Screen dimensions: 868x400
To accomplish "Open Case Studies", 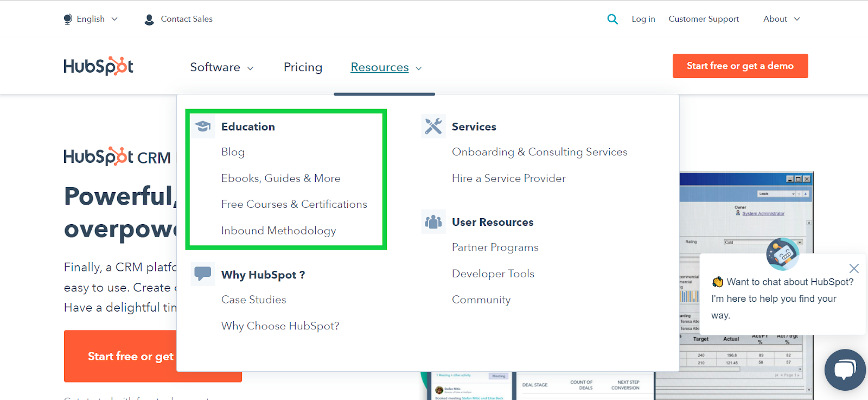I will (253, 300).
